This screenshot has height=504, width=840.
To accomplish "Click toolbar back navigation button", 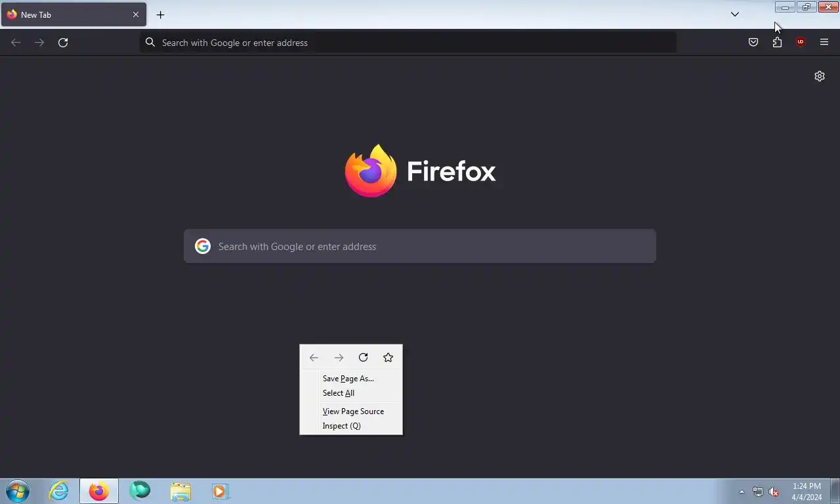I will (x=16, y=43).
